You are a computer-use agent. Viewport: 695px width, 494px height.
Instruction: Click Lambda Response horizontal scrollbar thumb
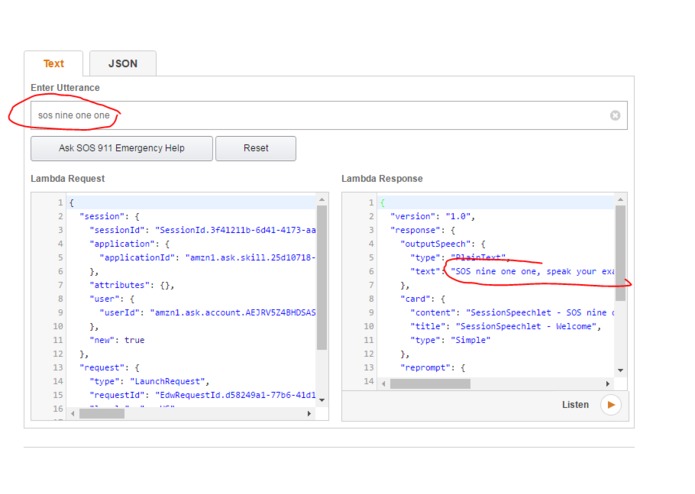coord(430,383)
